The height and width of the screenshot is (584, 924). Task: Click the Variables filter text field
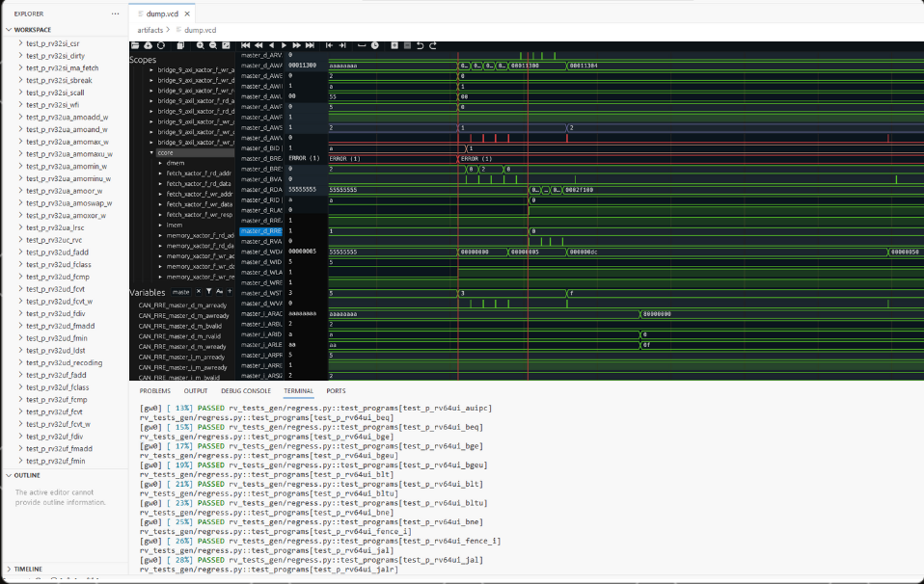[182, 292]
